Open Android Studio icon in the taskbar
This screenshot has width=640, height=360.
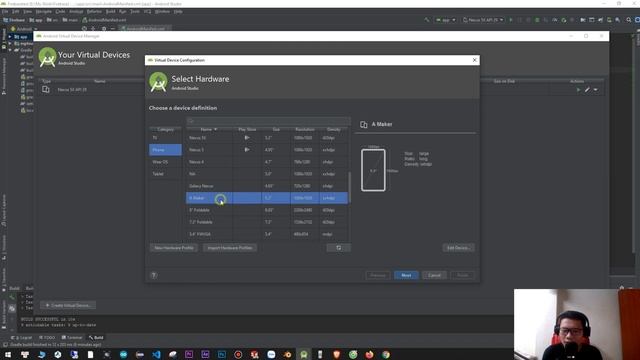pos(304,354)
